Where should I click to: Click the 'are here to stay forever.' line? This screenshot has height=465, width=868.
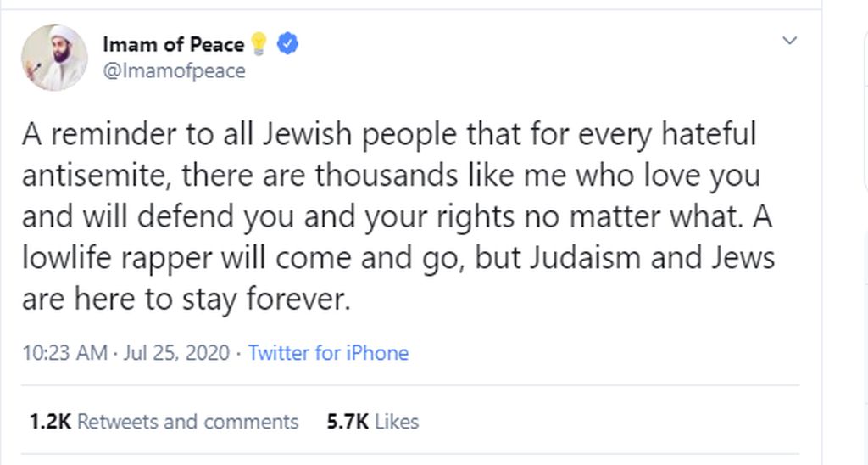186,300
